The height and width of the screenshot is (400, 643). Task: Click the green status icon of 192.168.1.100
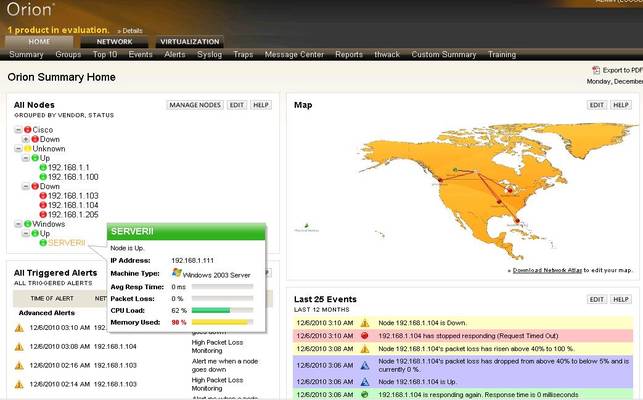point(43,177)
